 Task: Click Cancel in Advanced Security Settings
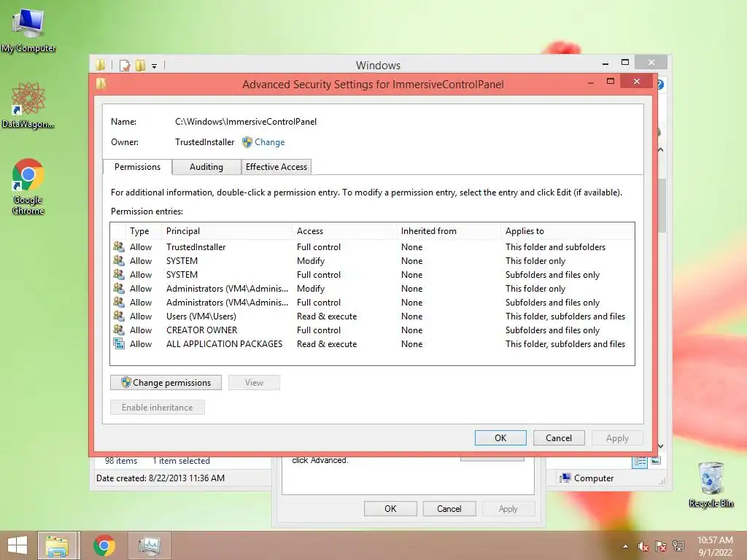coord(558,437)
